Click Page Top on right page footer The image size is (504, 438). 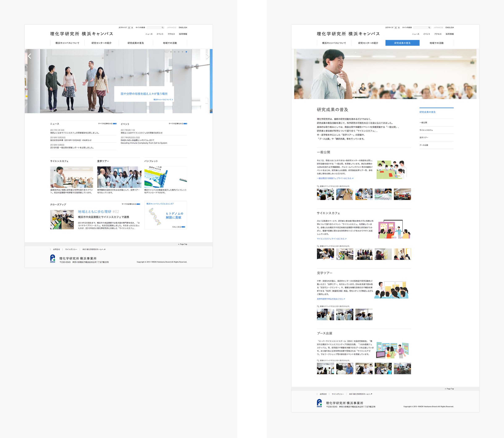449,389
